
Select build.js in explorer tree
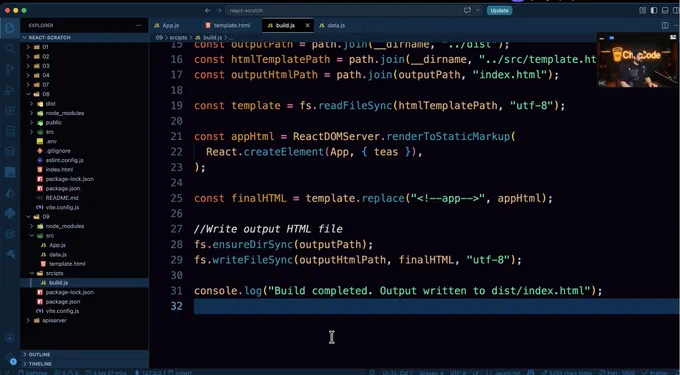[x=85, y=283]
